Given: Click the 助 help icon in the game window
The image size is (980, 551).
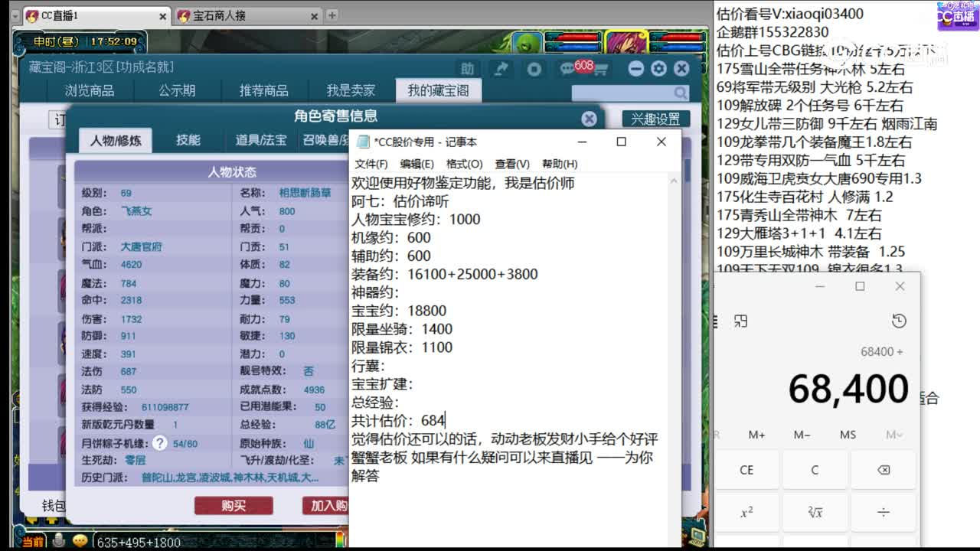Looking at the screenshot, I should (469, 68).
